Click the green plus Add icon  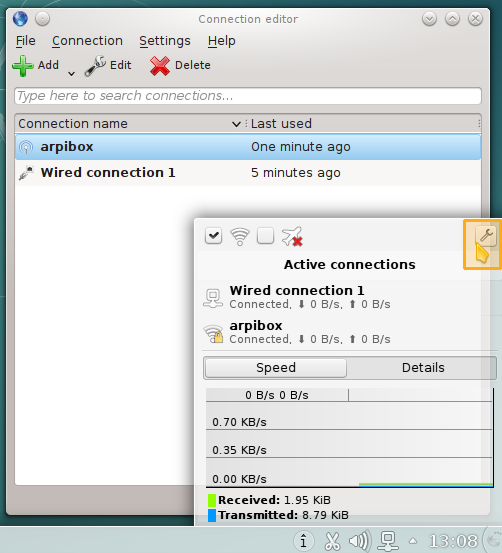[x=23, y=66]
